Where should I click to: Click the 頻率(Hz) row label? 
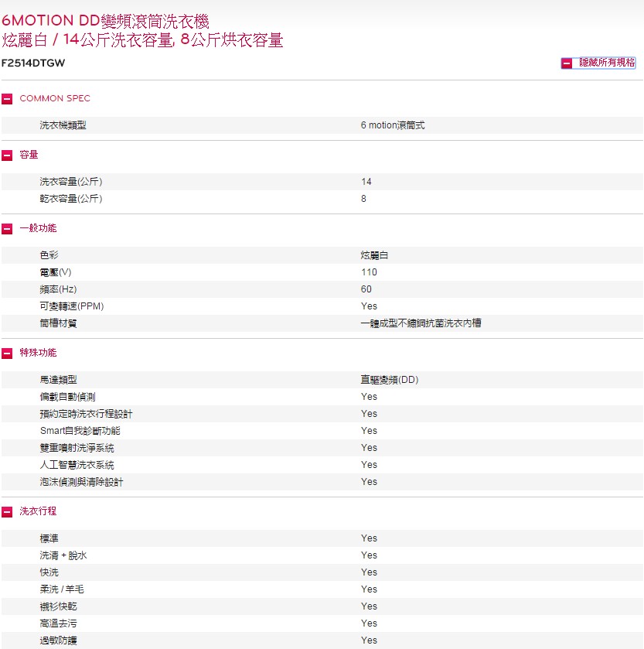coord(58,289)
